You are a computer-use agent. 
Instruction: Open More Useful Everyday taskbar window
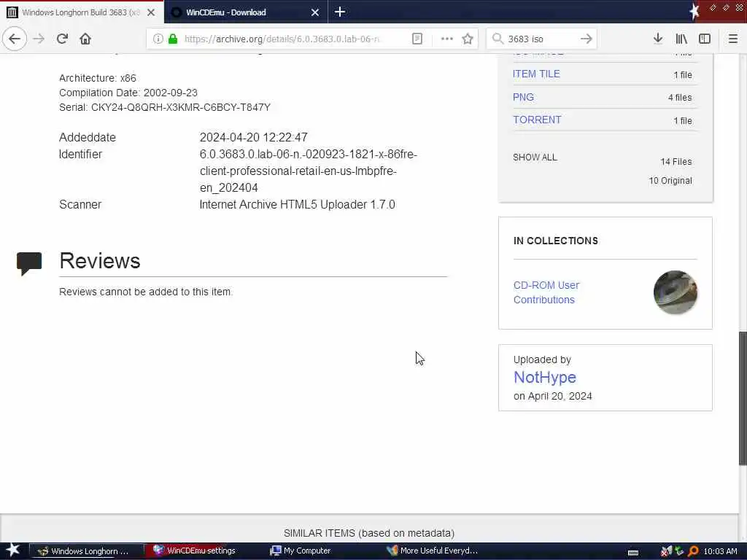coord(433,551)
